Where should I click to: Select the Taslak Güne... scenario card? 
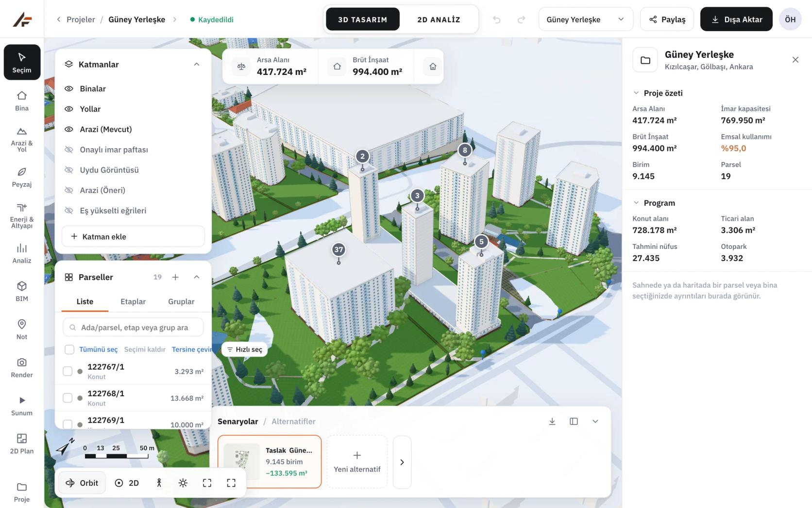(x=270, y=462)
